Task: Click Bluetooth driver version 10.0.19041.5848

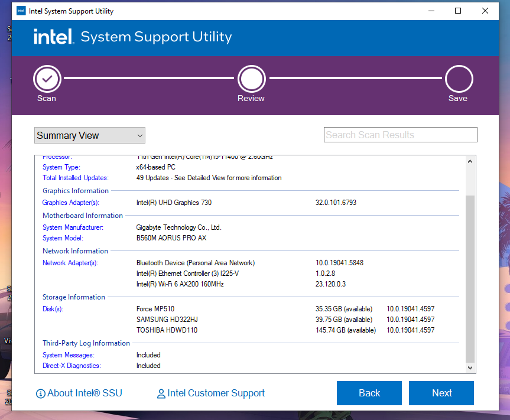Action: [x=339, y=263]
